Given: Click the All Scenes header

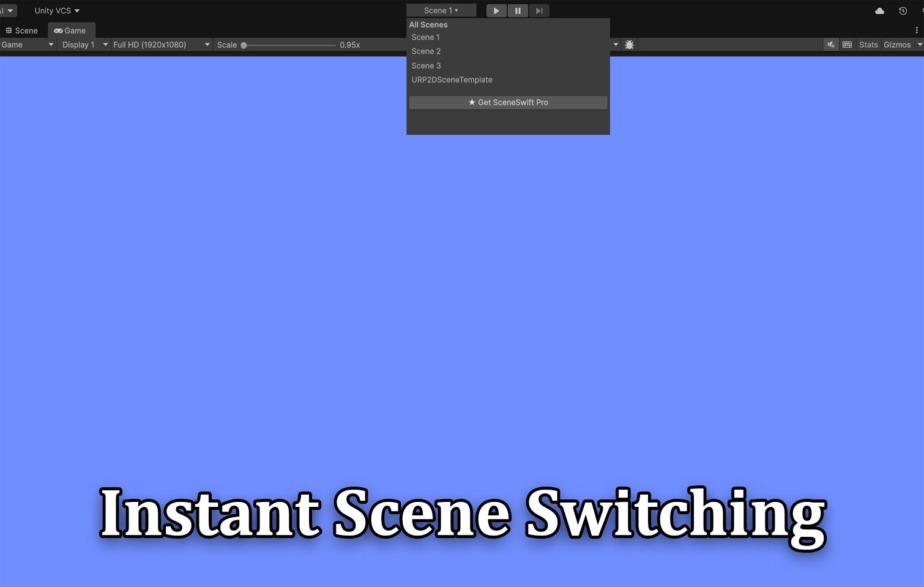Looking at the screenshot, I should (x=428, y=24).
